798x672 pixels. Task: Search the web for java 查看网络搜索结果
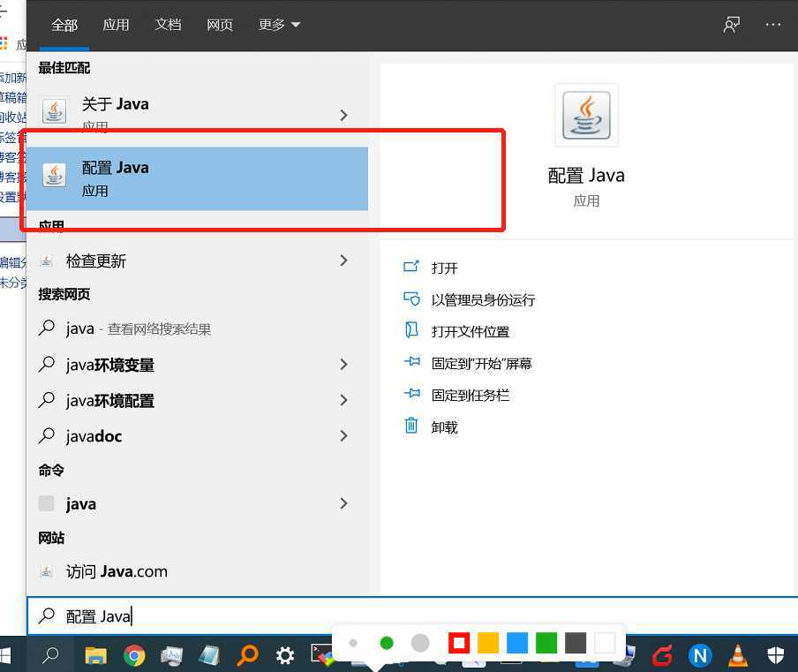197,328
